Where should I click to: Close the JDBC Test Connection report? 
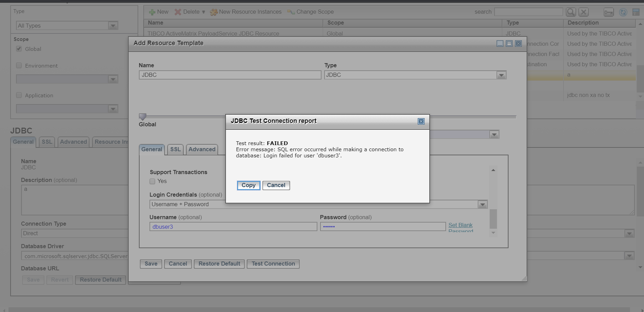(421, 121)
